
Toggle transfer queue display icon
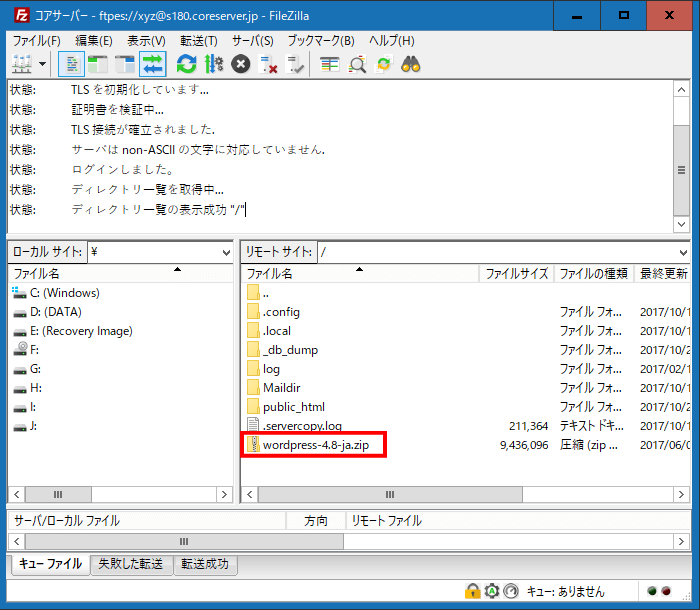tap(153, 64)
